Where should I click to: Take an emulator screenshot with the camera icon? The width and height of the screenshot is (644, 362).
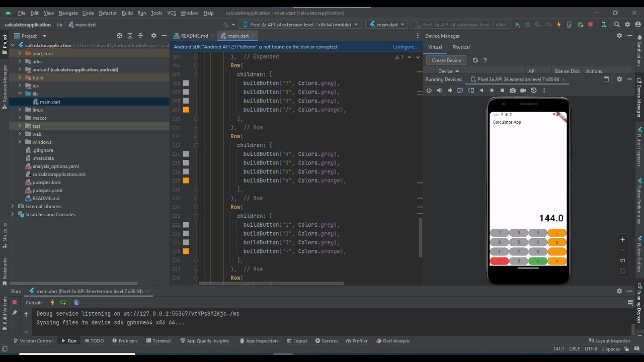(512, 90)
